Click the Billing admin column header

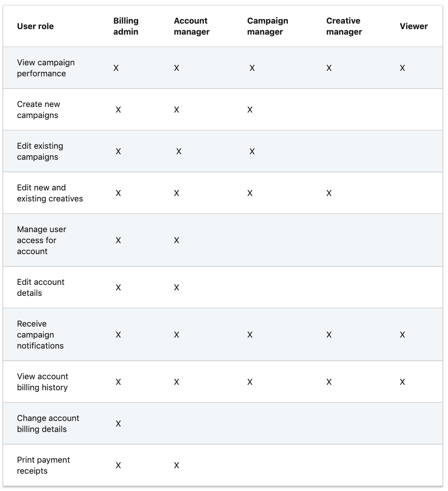[126, 26]
